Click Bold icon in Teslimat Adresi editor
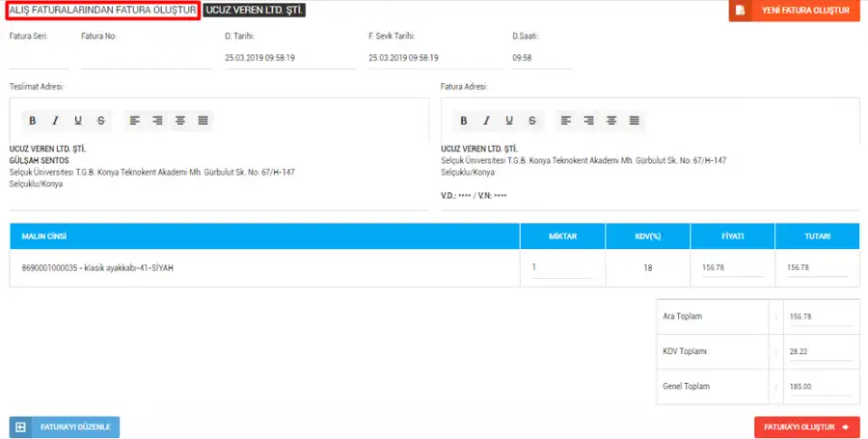Viewport: 868px width, 439px height. point(33,121)
